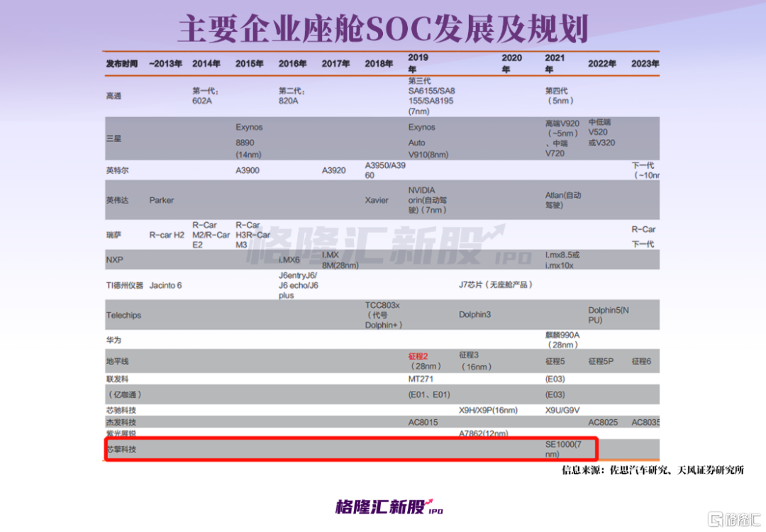
Task: Select the 2017年 column header
Action: click(x=335, y=64)
